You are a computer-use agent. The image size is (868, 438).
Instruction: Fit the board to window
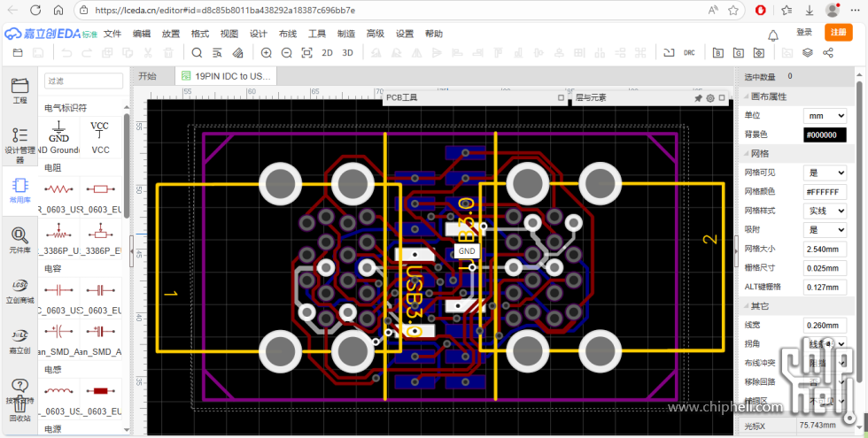click(306, 53)
